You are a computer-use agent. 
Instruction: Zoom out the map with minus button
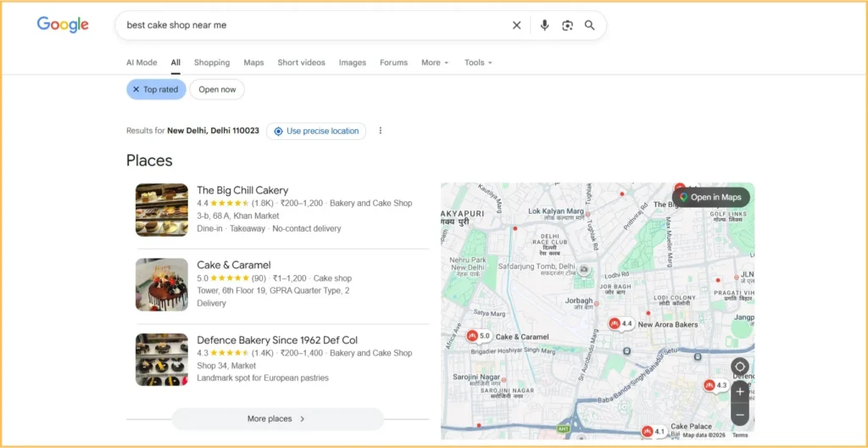739,415
